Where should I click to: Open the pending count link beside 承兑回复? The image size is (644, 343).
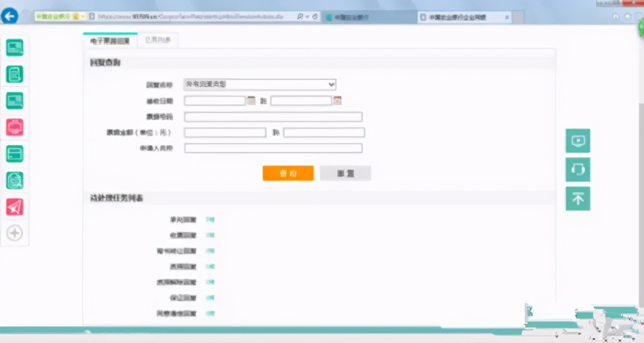click(x=210, y=219)
